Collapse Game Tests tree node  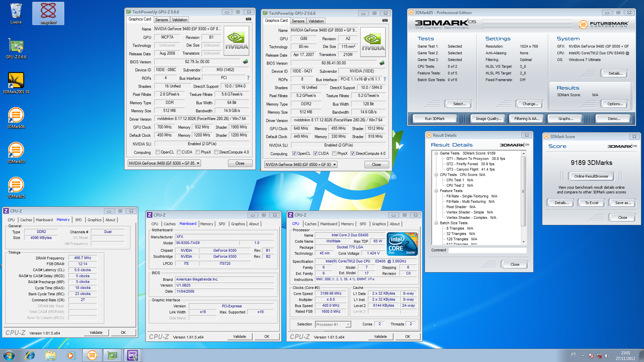click(x=436, y=153)
